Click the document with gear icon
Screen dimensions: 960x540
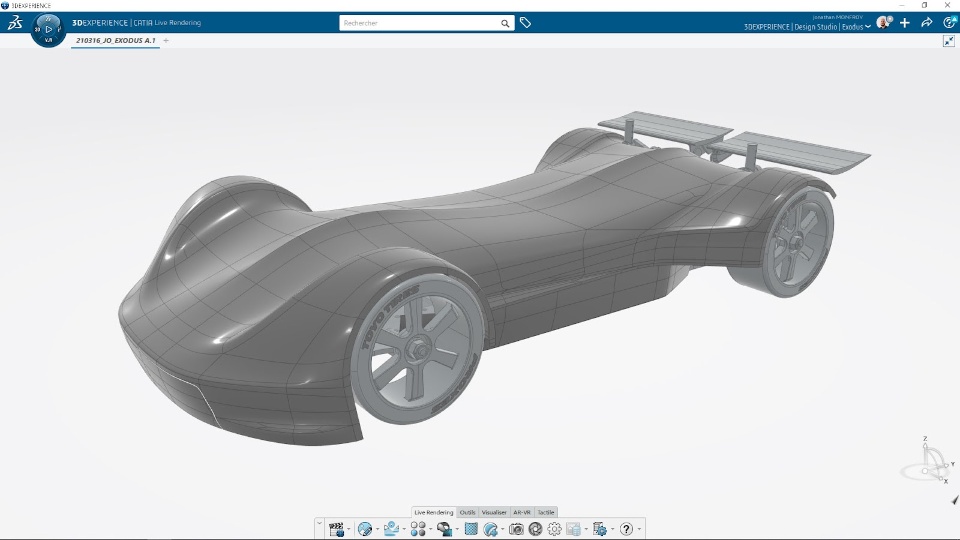(x=600, y=529)
